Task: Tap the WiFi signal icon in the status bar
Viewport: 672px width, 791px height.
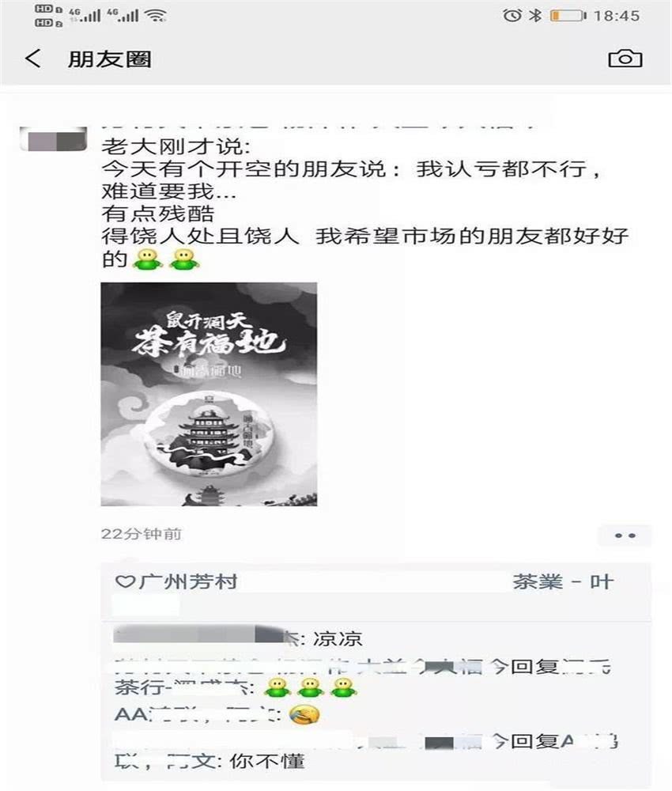Action: (x=156, y=16)
